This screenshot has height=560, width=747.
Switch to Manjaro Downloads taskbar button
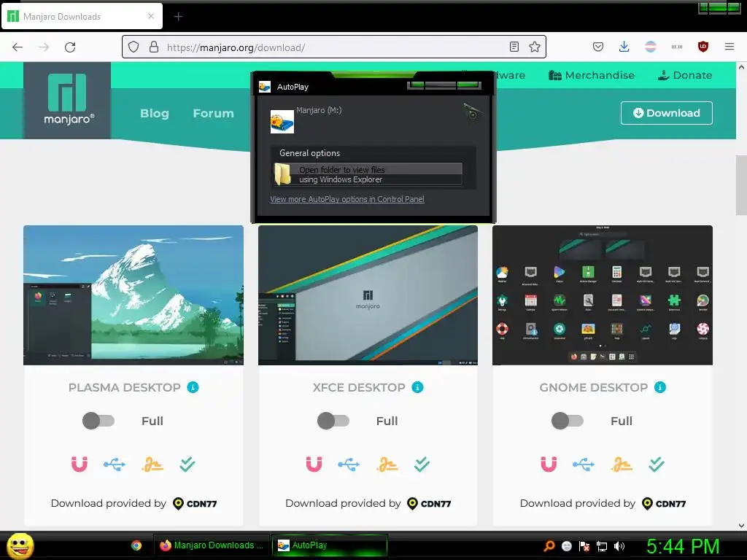[212, 545]
